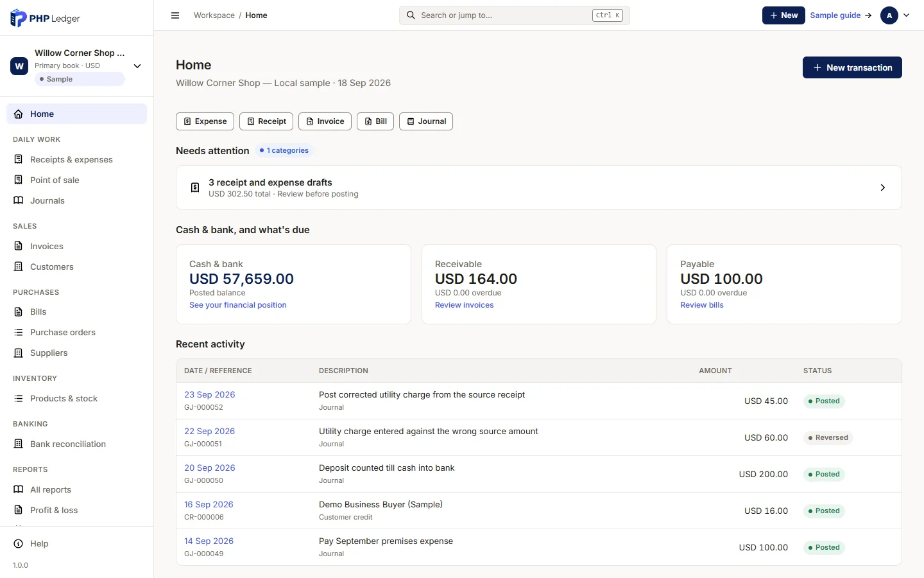Click the New transaction button
The width and height of the screenshot is (924, 578).
[x=852, y=67]
